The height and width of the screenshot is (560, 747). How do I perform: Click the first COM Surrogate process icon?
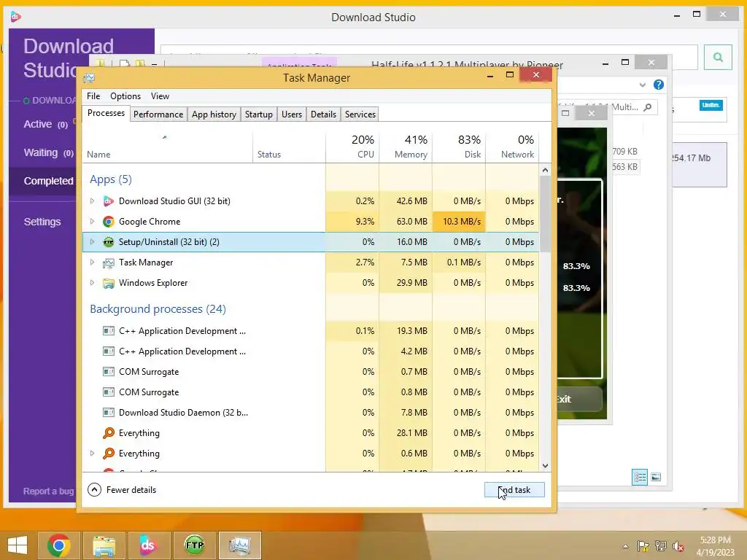(x=109, y=371)
